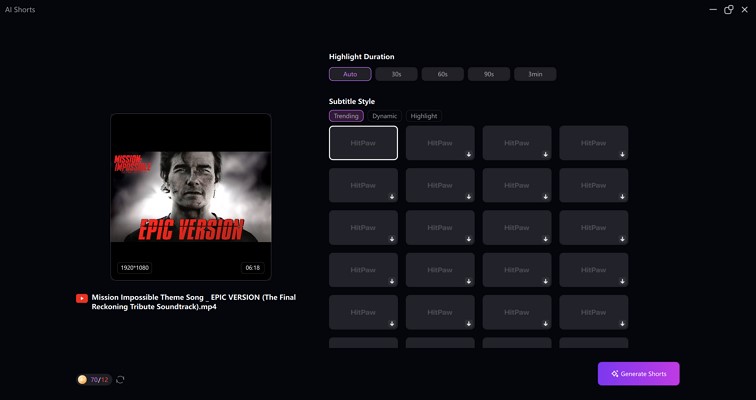Download the third style in the second row
Screen dimensions: 756x400
(x=545, y=197)
